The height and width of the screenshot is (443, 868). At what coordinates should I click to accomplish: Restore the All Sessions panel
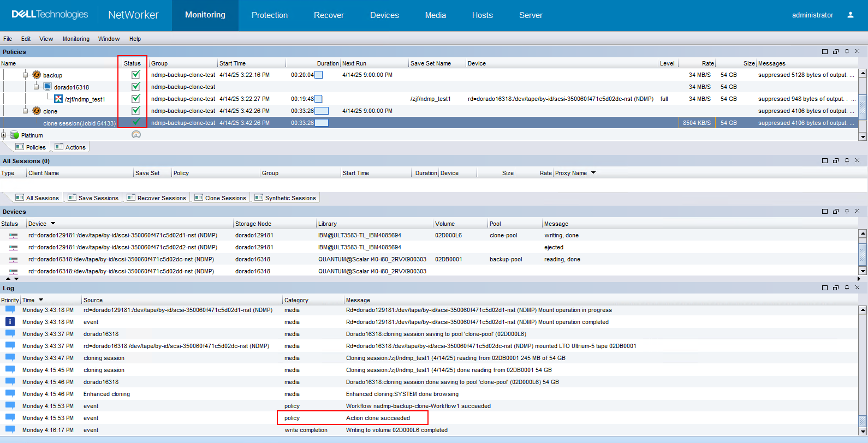click(x=836, y=160)
